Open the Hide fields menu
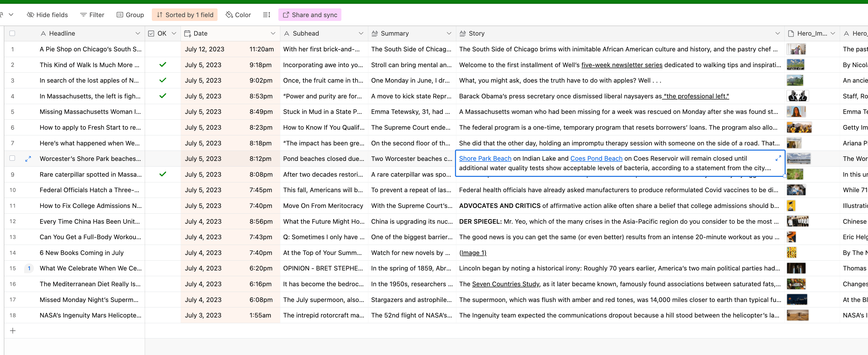868x355 pixels. point(47,14)
